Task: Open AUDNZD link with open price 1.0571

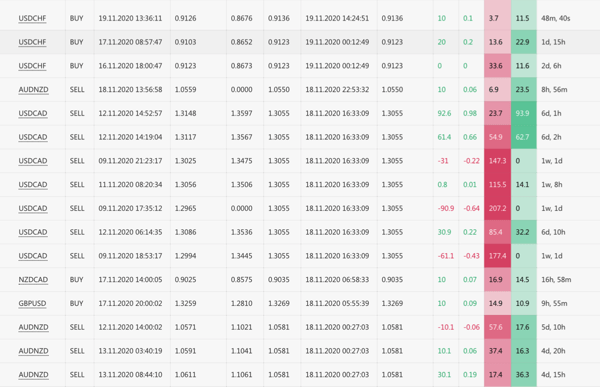Action: point(33,327)
